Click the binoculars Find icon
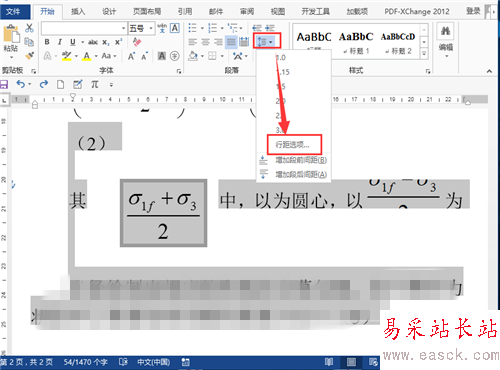This screenshot has width=500, height=370. coord(446,32)
